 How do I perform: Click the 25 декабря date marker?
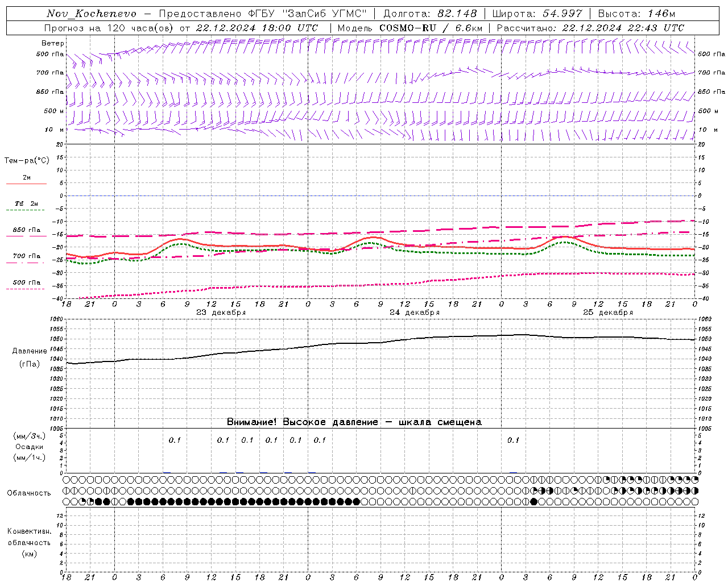pyautogui.click(x=608, y=313)
